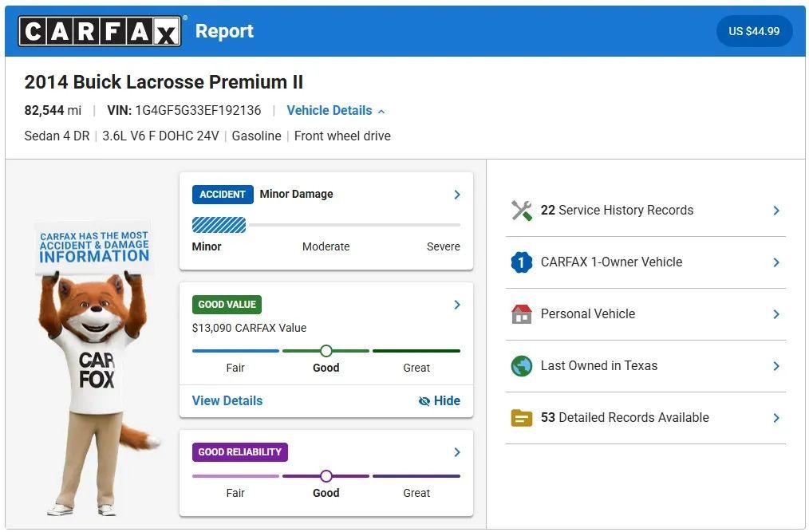Open View Details link

227,401
